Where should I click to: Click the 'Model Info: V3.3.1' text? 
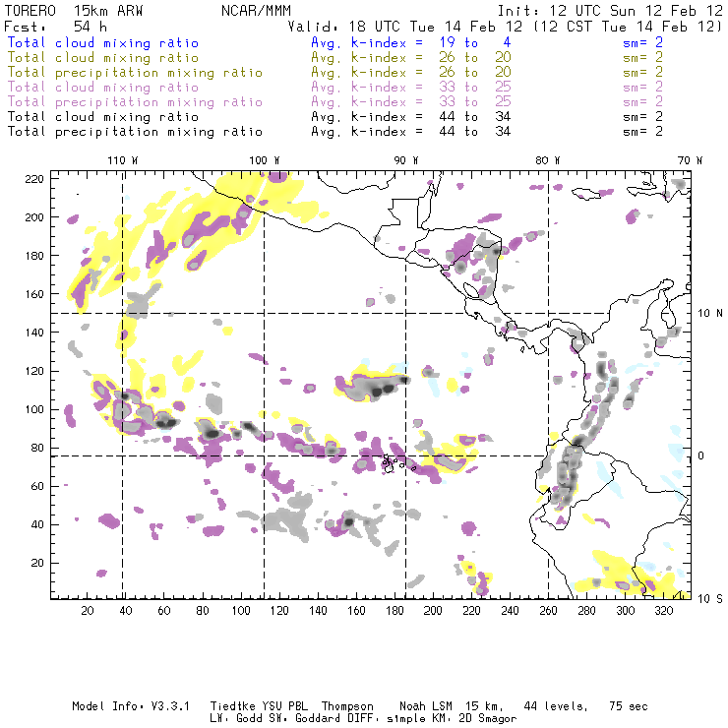pos(131,706)
